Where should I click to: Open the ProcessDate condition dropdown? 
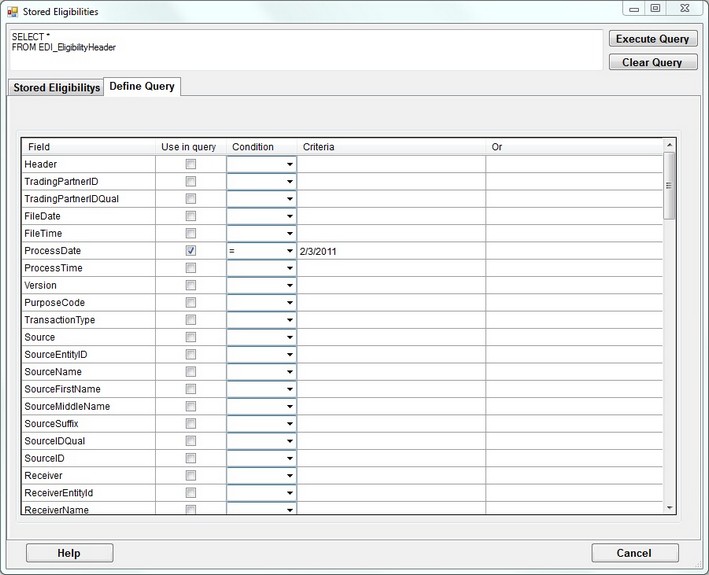click(289, 251)
